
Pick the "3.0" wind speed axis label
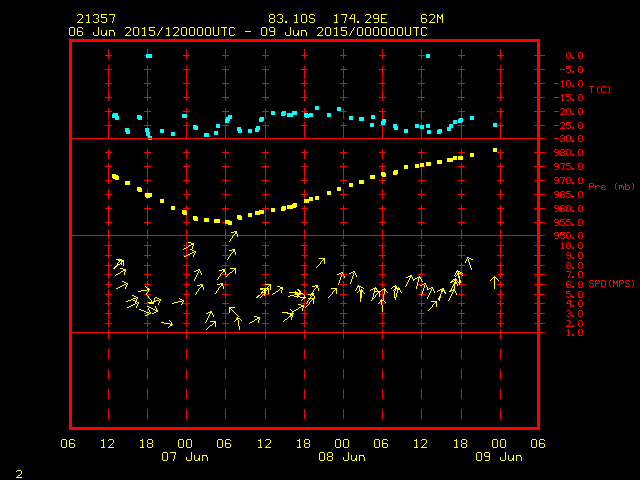click(x=574, y=313)
